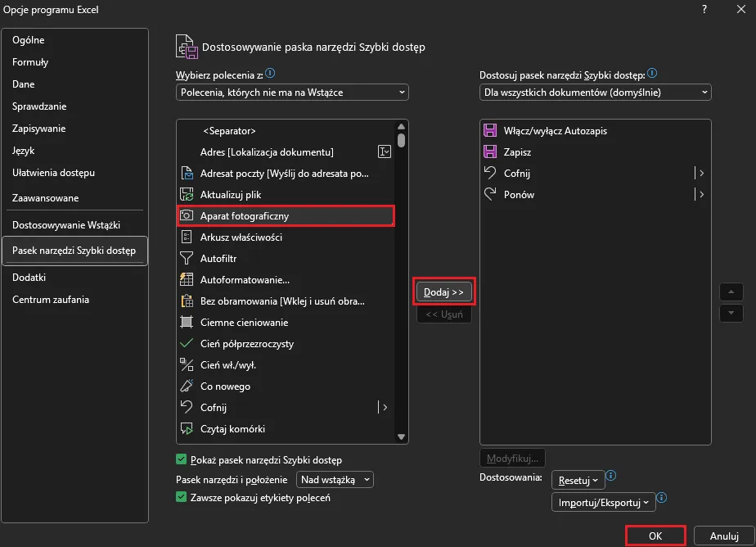Uncheck Pokaż pasek narzędzi Szybki dostęp
The image size is (756, 547).
(182, 460)
